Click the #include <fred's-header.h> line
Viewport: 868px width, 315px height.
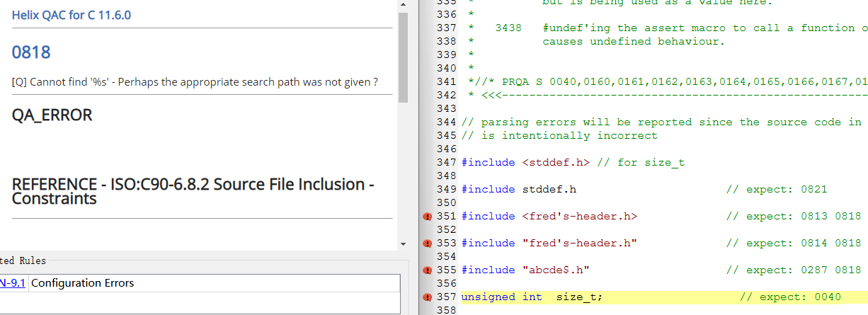click(x=549, y=217)
